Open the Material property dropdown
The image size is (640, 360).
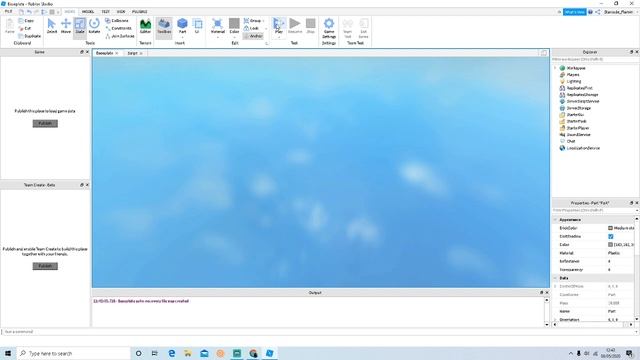[620, 253]
